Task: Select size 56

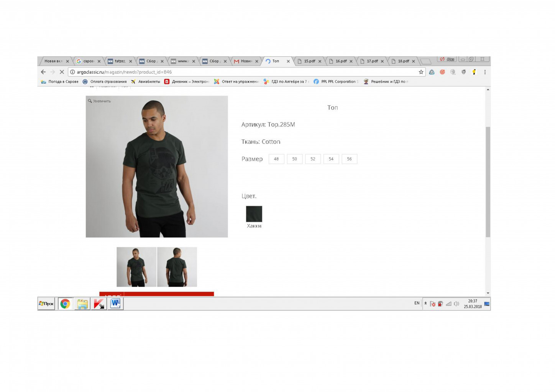Action: pos(349,159)
